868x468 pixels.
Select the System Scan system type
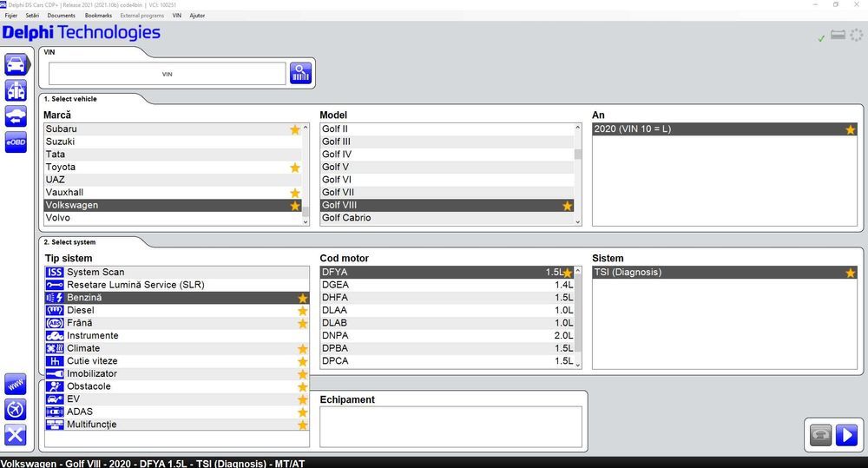177,272
